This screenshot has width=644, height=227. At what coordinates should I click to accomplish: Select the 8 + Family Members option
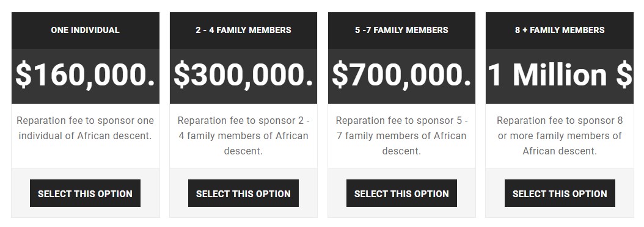coord(560,193)
